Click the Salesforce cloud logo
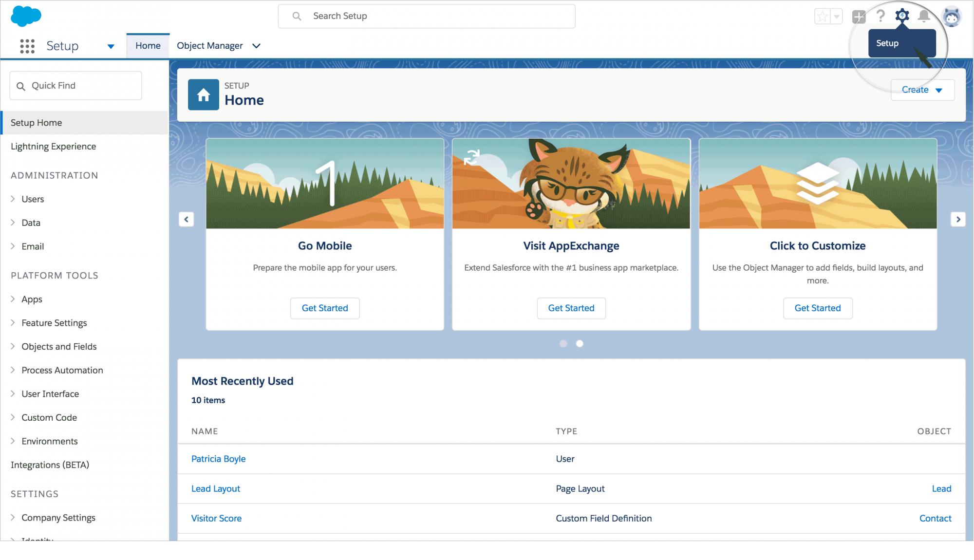The width and height of the screenshot is (974, 560). 26,16
